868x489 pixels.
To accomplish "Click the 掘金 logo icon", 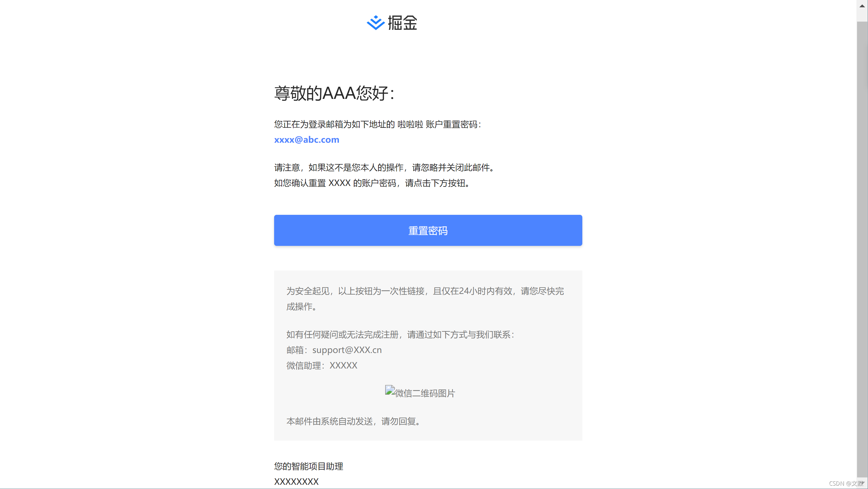I will pyautogui.click(x=375, y=23).
